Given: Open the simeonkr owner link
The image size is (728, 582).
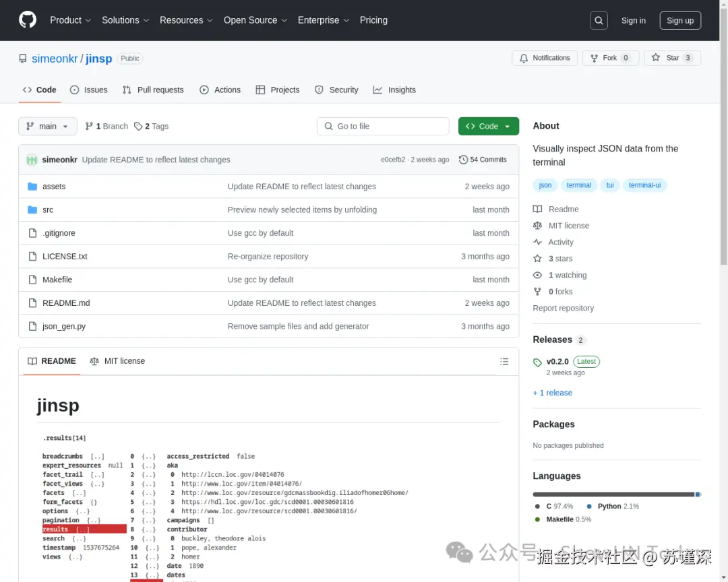Looking at the screenshot, I should [55, 59].
